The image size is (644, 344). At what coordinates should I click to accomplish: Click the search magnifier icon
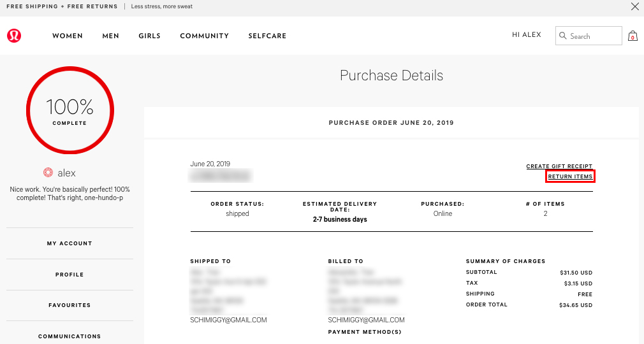coord(562,36)
